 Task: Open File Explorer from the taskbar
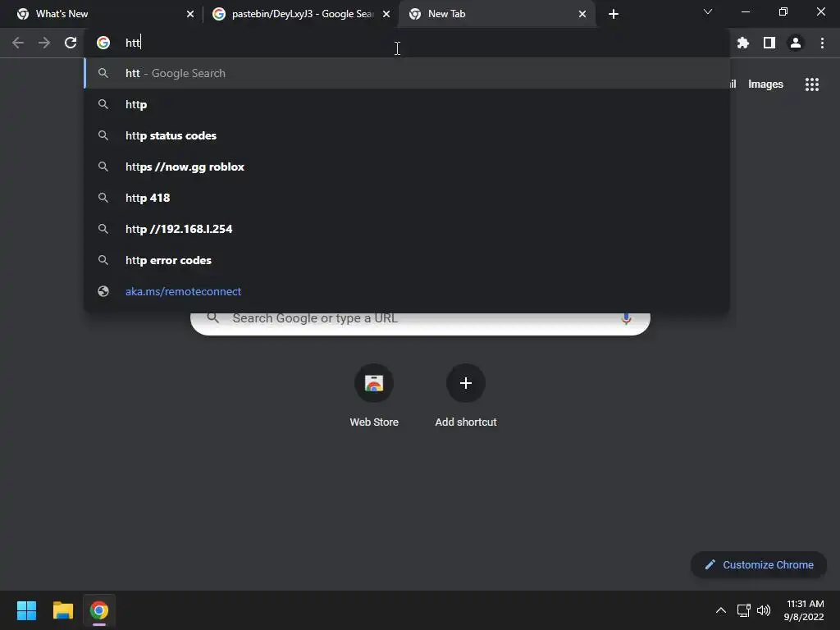coord(62,610)
